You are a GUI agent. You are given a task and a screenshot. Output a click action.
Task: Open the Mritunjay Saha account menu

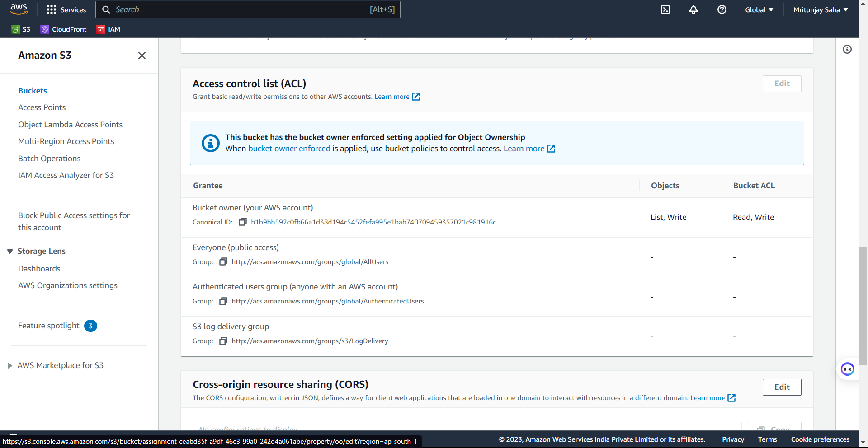pos(821,9)
